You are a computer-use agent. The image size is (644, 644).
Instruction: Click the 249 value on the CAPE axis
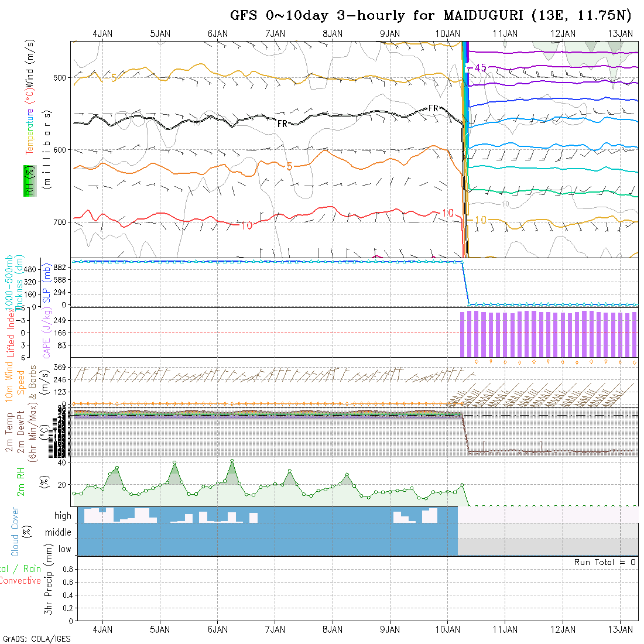click(x=60, y=320)
